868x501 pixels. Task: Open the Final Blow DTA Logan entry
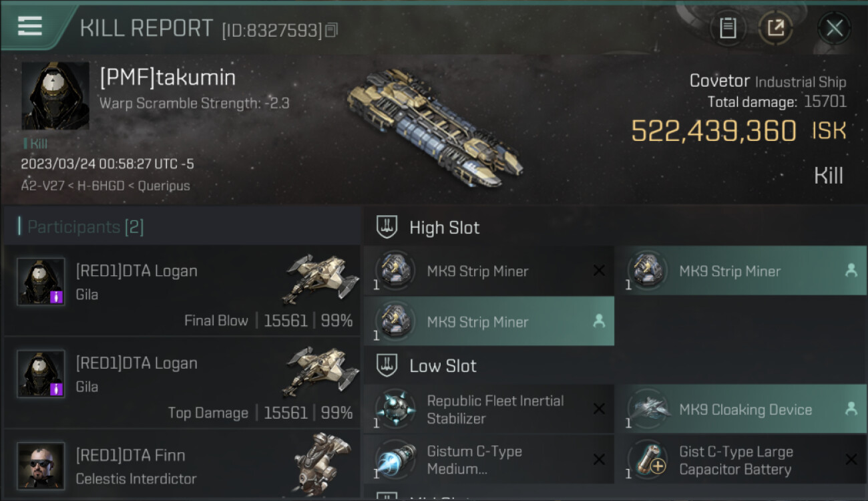(x=182, y=290)
